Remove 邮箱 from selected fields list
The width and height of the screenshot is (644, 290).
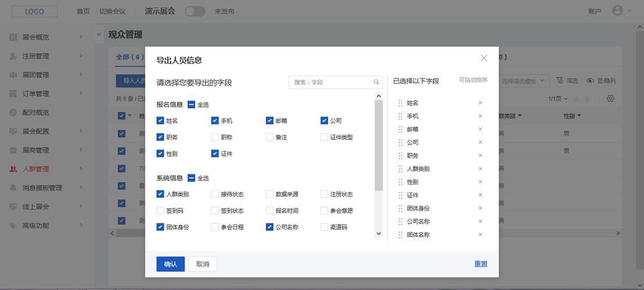480,129
